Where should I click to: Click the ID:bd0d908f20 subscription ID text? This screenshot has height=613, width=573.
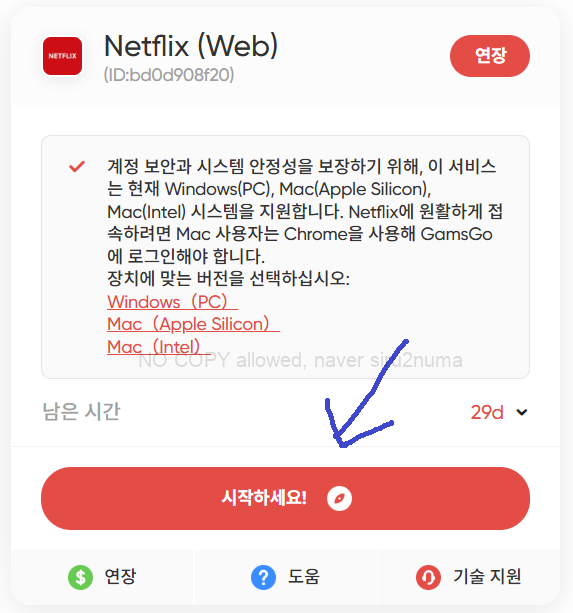click(169, 75)
